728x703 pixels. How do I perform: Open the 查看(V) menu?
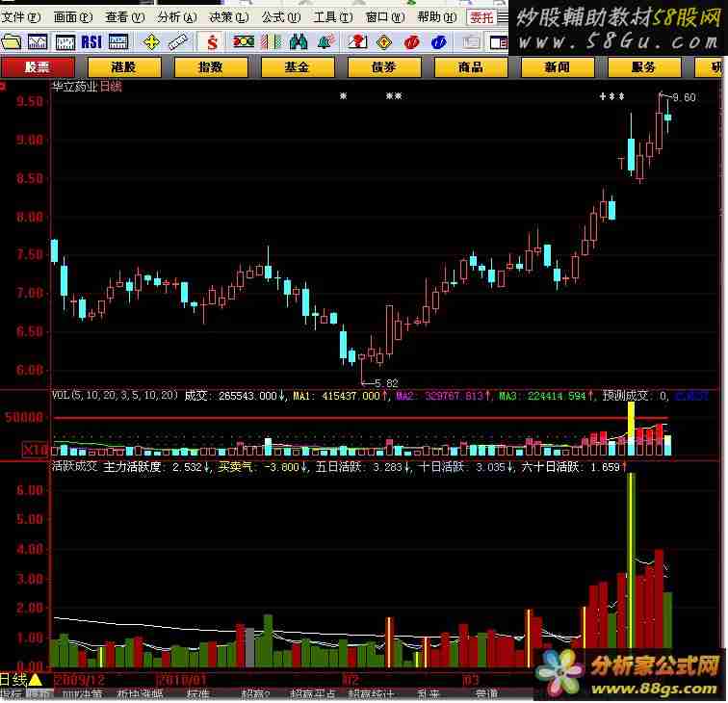(x=125, y=17)
